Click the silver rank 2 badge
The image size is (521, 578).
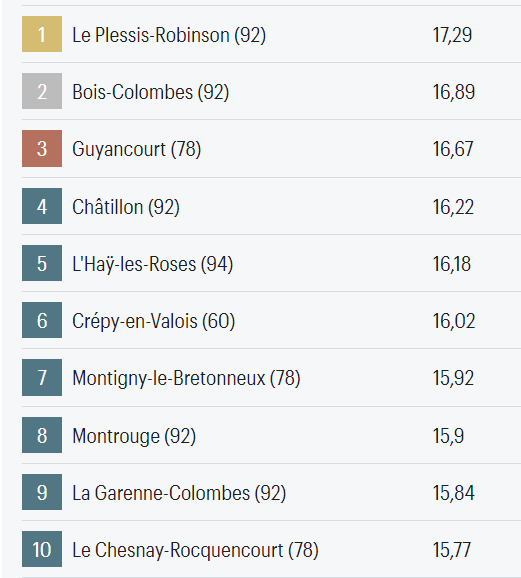[x=42, y=91]
